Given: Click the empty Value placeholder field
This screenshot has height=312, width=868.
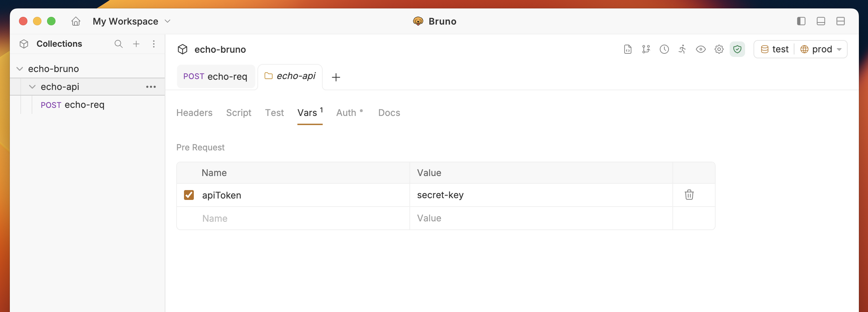Looking at the screenshot, I should (x=541, y=218).
